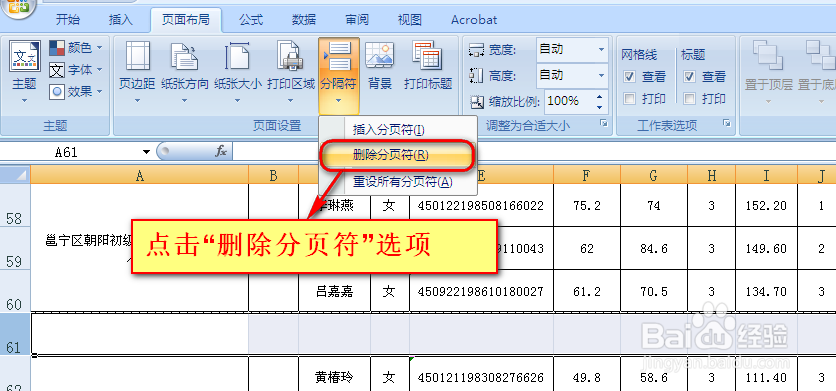Select column A header
Image resolution: width=836 pixels, height=391 pixels.
tap(140, 174)
